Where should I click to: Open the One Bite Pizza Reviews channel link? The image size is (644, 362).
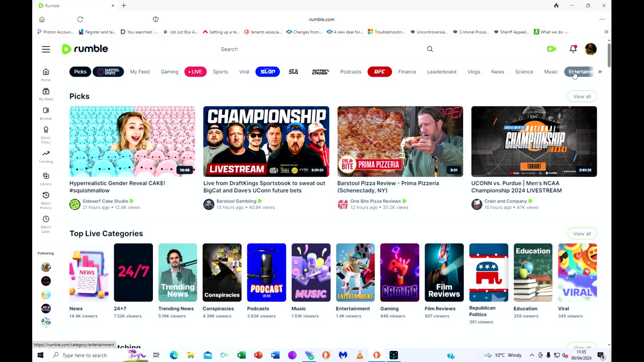[x=375, y=201]
